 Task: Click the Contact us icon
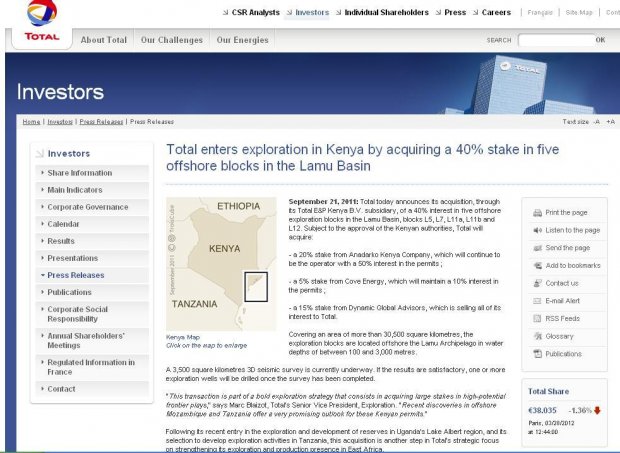click(537, 283)
